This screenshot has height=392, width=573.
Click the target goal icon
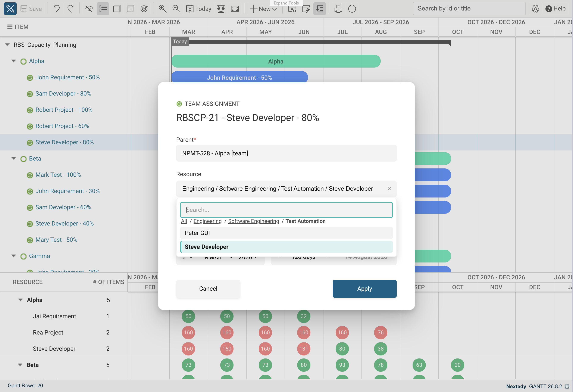click(x=144, y=9)
